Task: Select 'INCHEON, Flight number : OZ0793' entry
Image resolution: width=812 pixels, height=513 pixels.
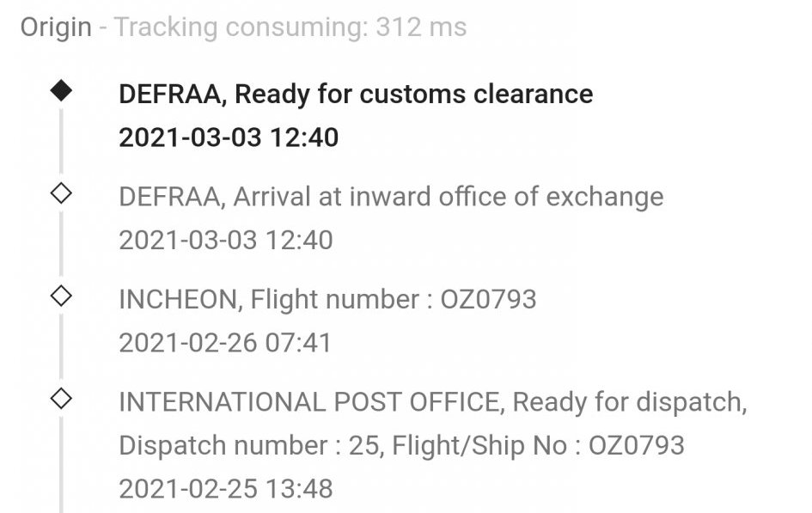Action: (327, 299)
